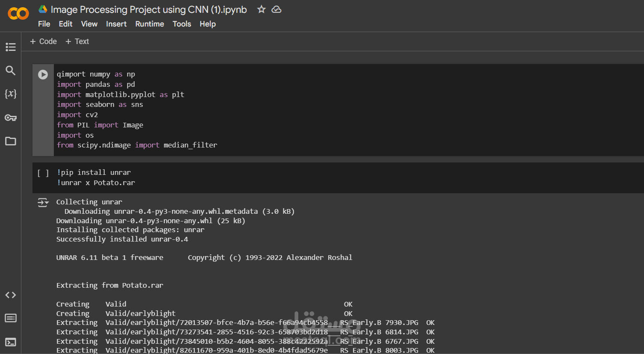
Task: Add a new Code cell
Action: pyautogui.click(x=43, y=41)
